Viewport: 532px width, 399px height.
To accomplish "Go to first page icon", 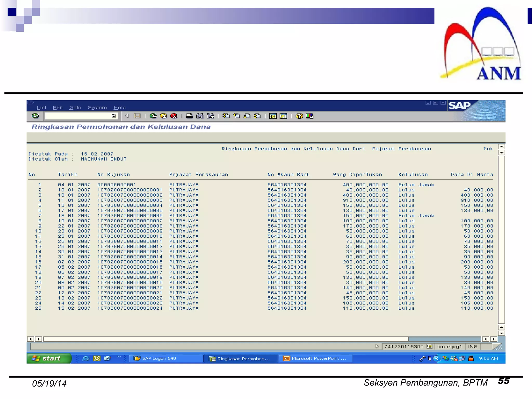I will coord(226,116).
